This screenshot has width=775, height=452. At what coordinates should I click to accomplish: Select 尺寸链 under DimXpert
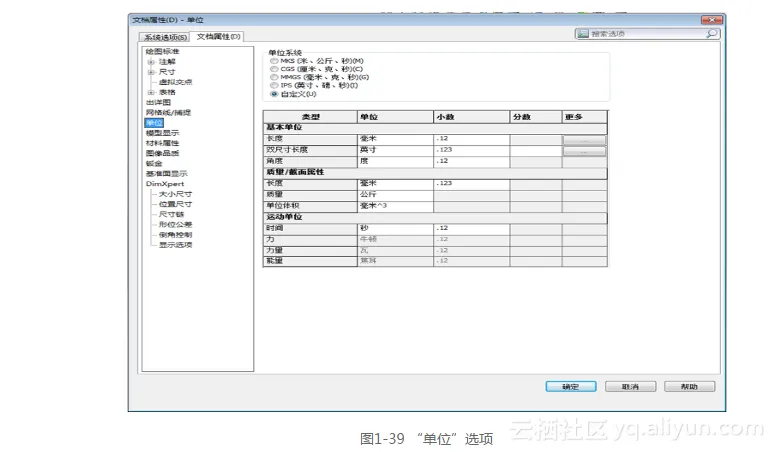click(x=172, y=215)
